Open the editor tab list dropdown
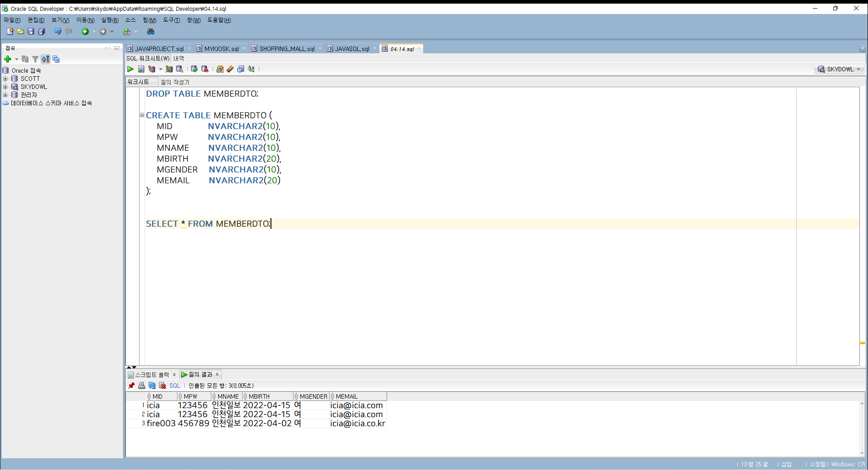 [862, 49]
